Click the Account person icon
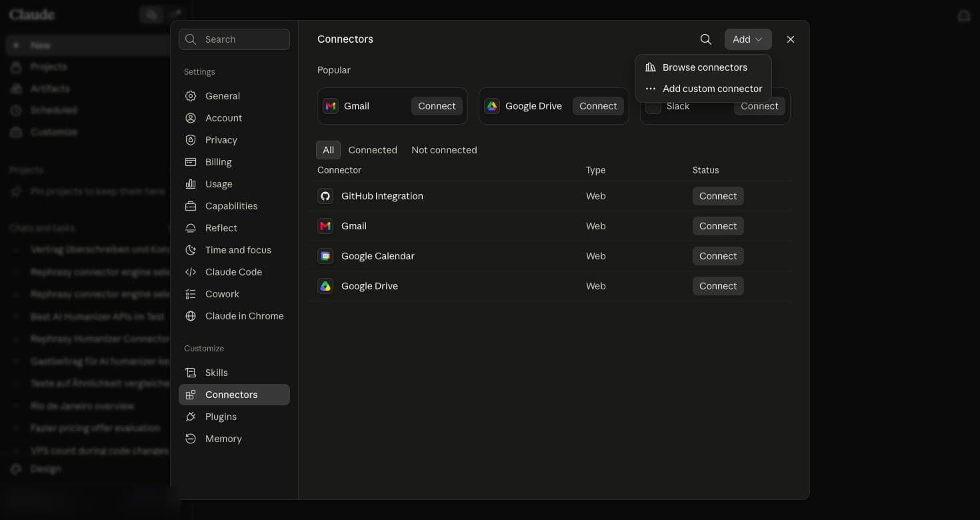Viewport: 980px width, 520px height. (191, 118)
